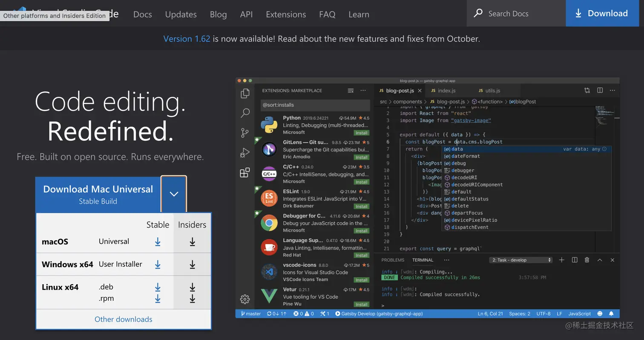Download Windows x64 User Installer Insiders
The width and height of the screenshot is (644, 340).
coord(193,264)
